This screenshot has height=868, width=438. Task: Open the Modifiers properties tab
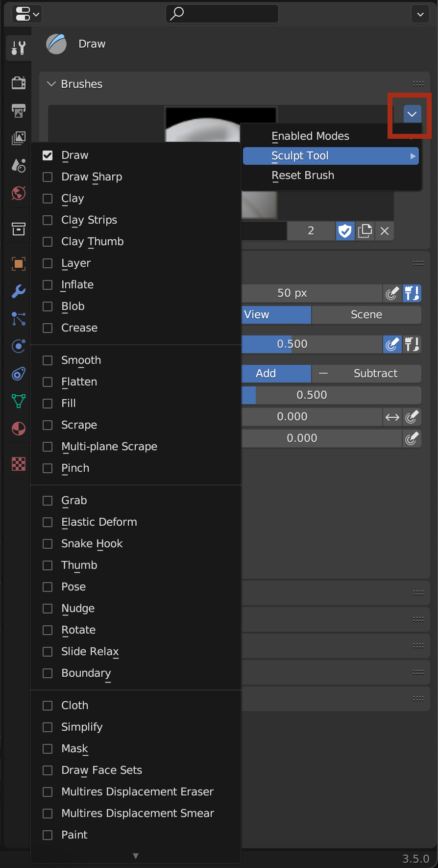[19, 291]
